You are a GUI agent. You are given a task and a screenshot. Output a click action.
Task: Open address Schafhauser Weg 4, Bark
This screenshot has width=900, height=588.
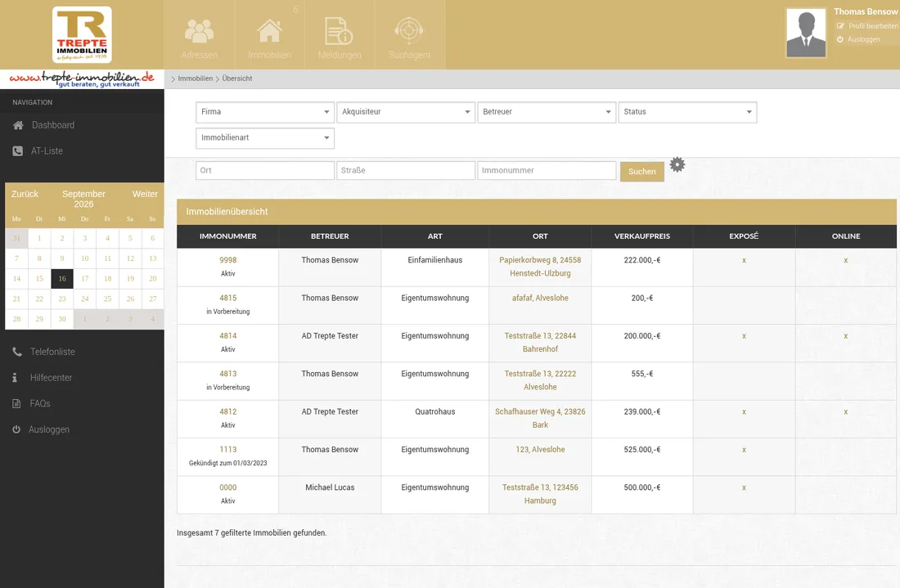[540, 418]
